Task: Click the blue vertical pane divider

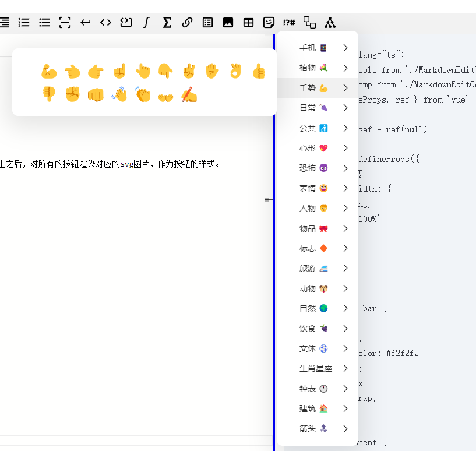Action: tap(274, 262)
